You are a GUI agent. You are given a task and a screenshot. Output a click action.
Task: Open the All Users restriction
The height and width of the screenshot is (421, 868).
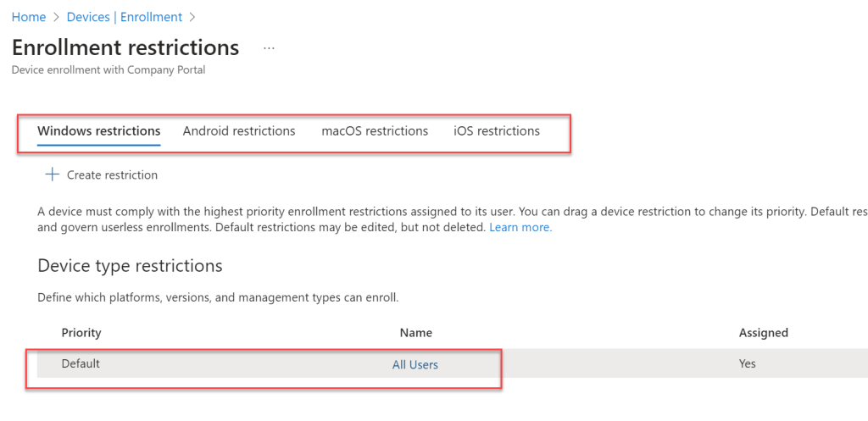(415, 364)
